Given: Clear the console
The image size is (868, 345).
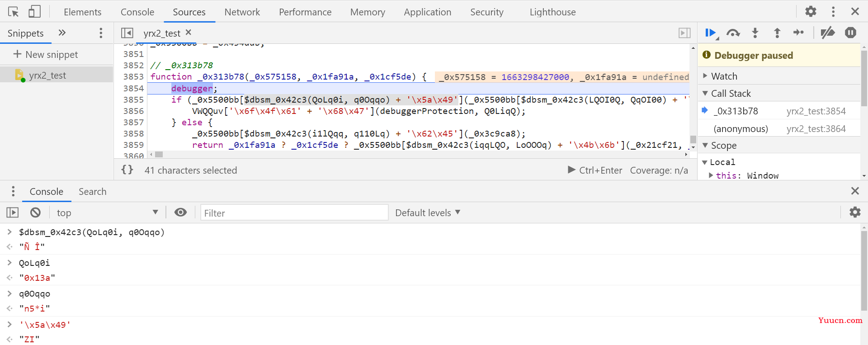Looking at the screenshot, I should [x=35, y=213].
